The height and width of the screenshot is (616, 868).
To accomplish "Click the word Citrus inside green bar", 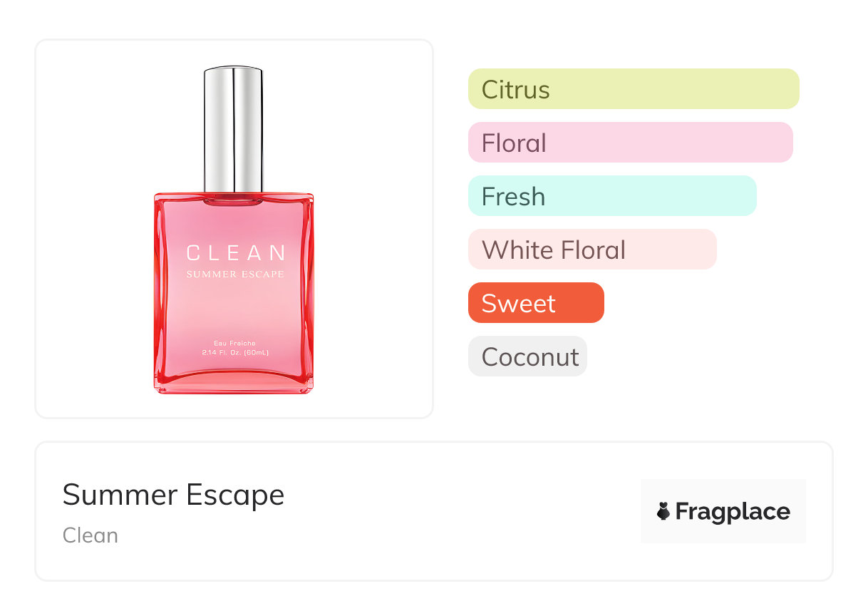I will 516,90.
